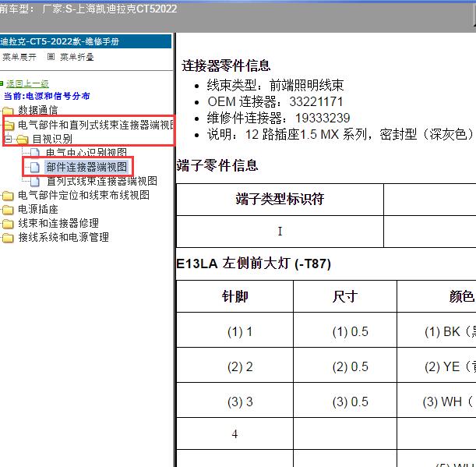Screen dimensions: 476x467
Task: Click the page icon for 部件连接器端视图
Action: click(x=35, y=167)
